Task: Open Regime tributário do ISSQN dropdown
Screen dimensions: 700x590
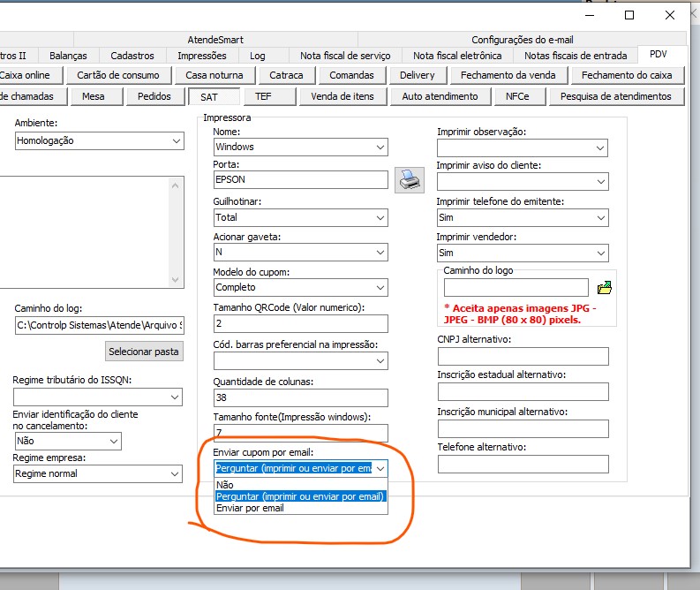Action: [98, 397]
